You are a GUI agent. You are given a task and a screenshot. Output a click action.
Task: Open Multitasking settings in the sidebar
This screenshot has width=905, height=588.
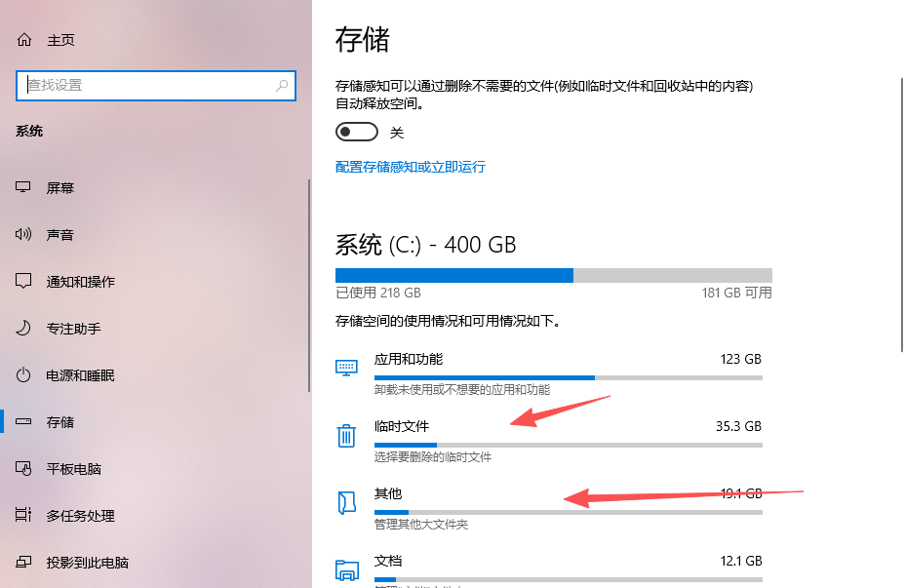[x=80, y=516]
